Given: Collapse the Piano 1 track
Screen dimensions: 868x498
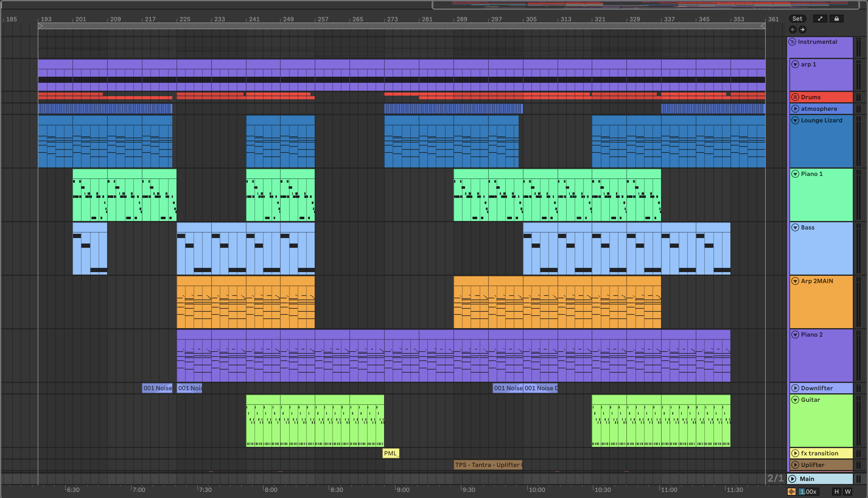Looking at the screenshot, I should 795,174.
